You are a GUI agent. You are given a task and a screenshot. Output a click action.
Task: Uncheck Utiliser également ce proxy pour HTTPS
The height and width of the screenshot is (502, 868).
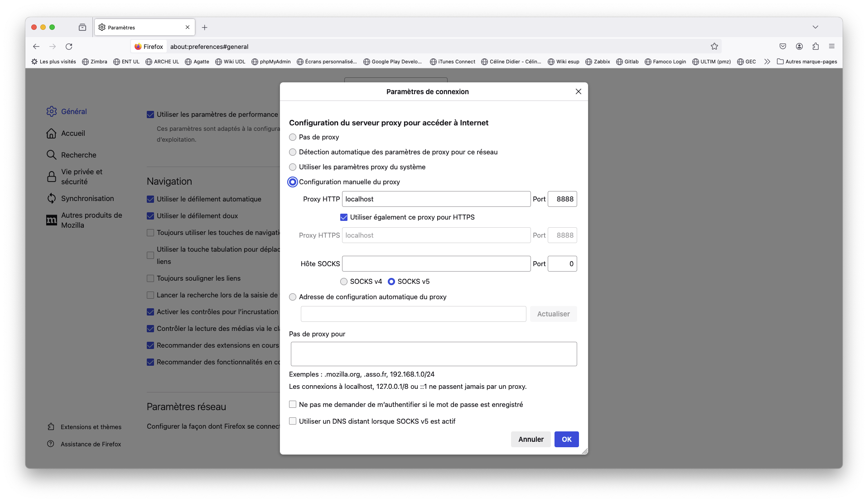tap(344, 217)
